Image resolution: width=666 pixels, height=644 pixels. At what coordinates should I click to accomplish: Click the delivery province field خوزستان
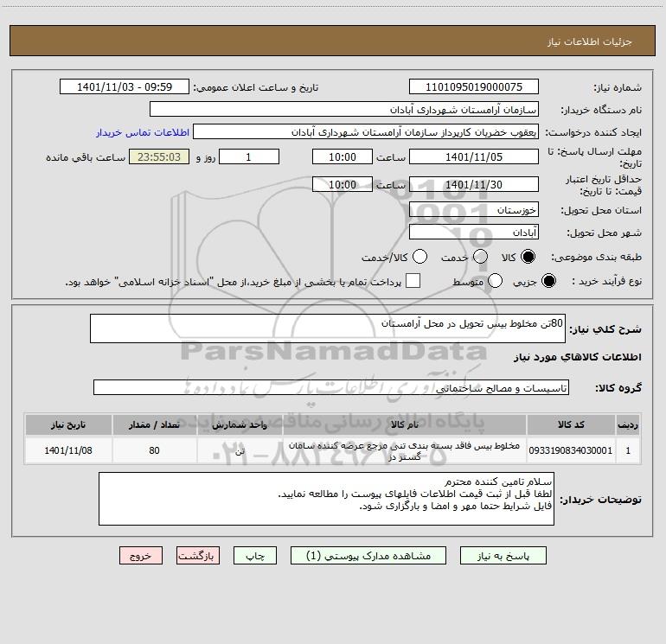point(474,210)
